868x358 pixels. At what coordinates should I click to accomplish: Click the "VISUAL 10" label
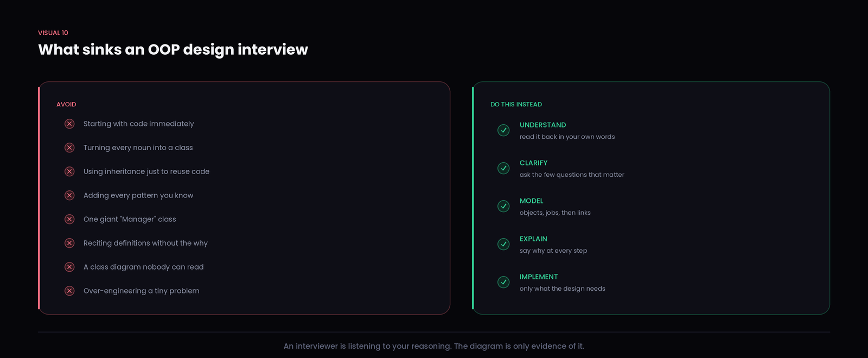click(53, 33)
